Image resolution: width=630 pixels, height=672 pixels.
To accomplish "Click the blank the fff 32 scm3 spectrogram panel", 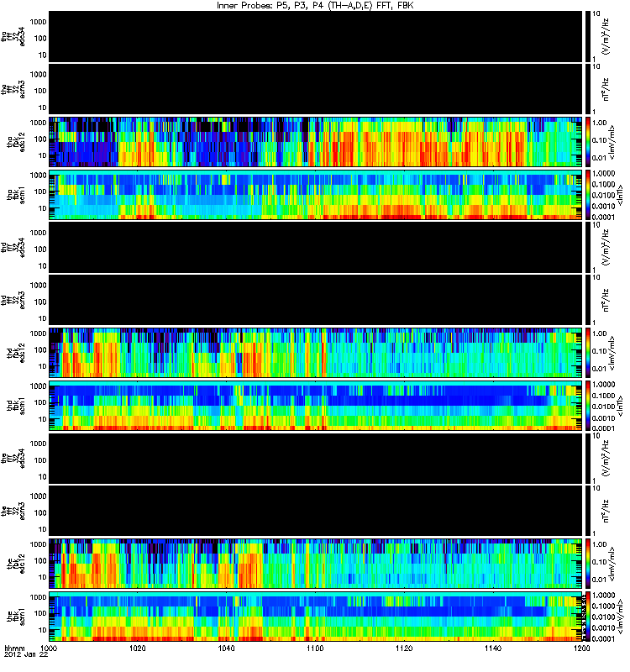I will point(316,511).
